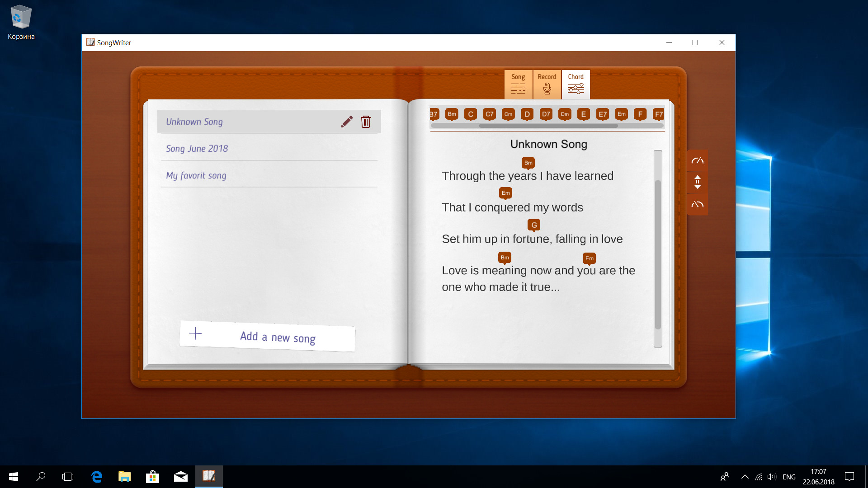868x488 pixels.
Task: Select the Chord tab with sliders icon
Action: click(x=576, y=84)
